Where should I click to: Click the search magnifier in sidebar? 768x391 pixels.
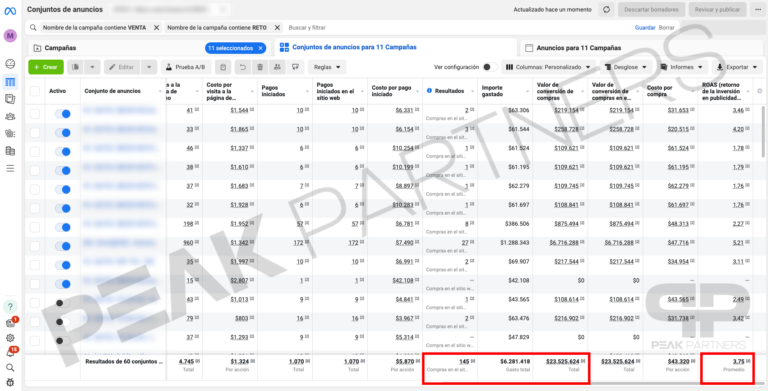pos(10,367)
